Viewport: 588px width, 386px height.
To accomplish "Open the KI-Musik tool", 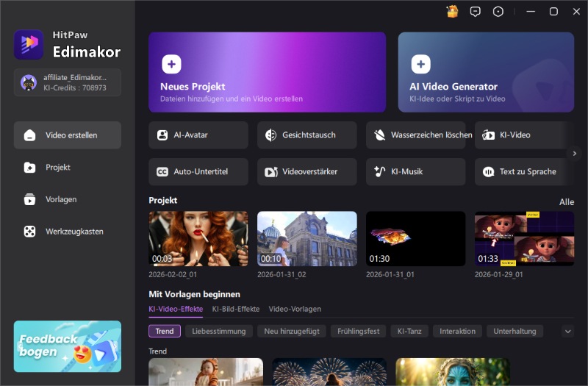I will click(416, 172).
